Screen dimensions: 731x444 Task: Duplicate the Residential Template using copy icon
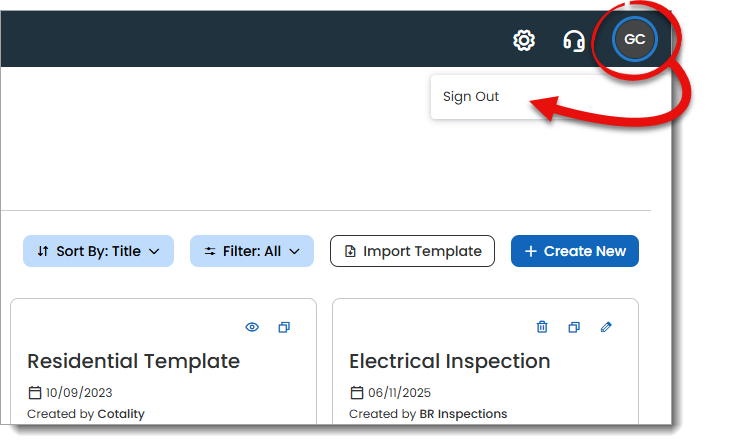tap(284, 327)
